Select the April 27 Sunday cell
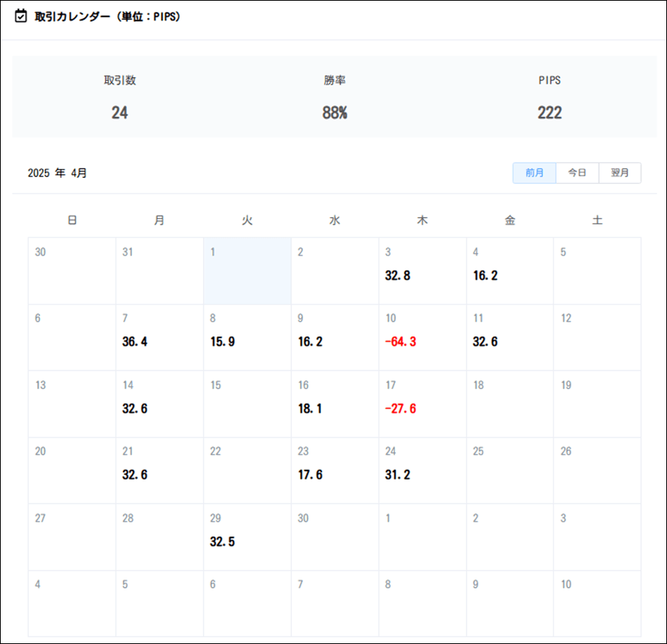667x644 pixels. pyautogui.click(x=72, y=537)
